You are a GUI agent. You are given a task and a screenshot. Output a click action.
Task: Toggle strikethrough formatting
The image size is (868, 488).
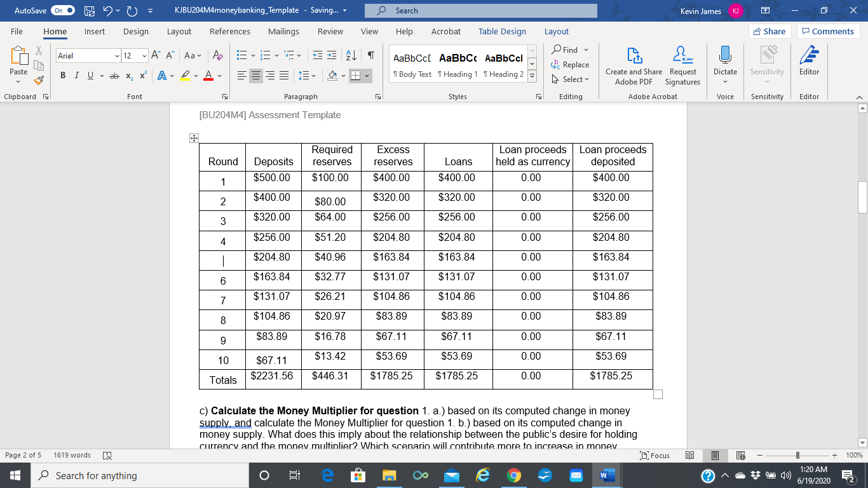[114, 76]
